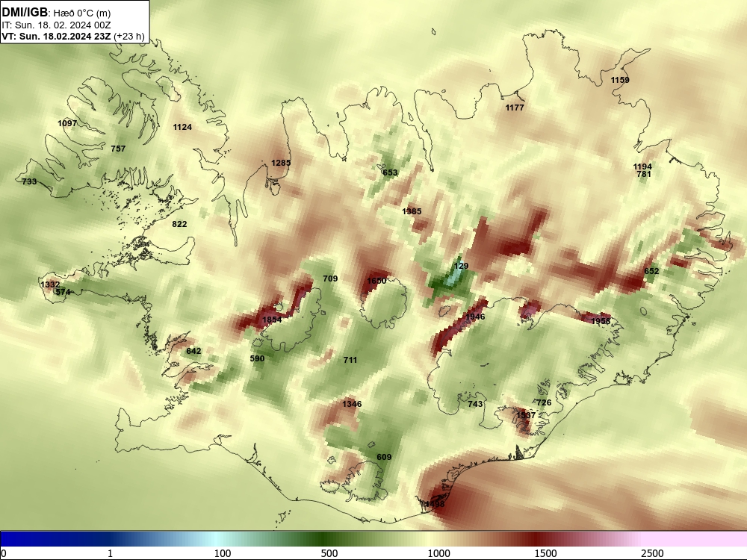Click the 1194 label in the east
The image size is (747, 560).
coord(642,167)
